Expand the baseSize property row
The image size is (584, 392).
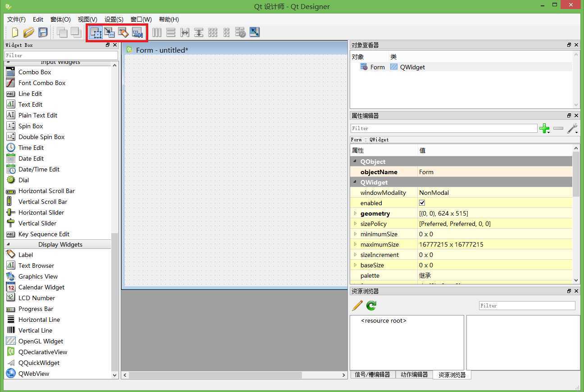click(x=355, y=265)
